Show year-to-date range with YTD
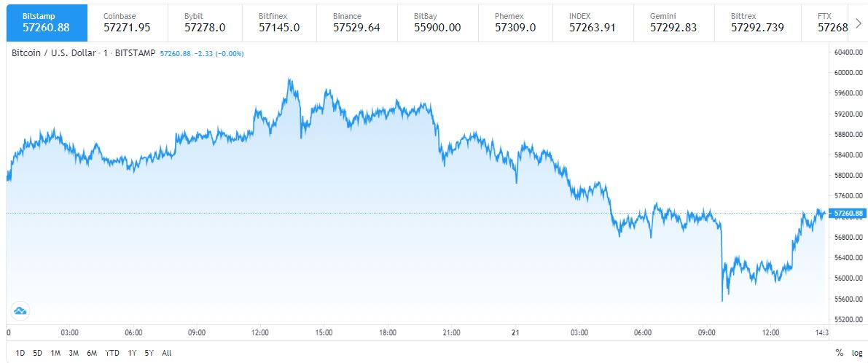This screenshot has width=868, height=363. (x=112, y=353)
